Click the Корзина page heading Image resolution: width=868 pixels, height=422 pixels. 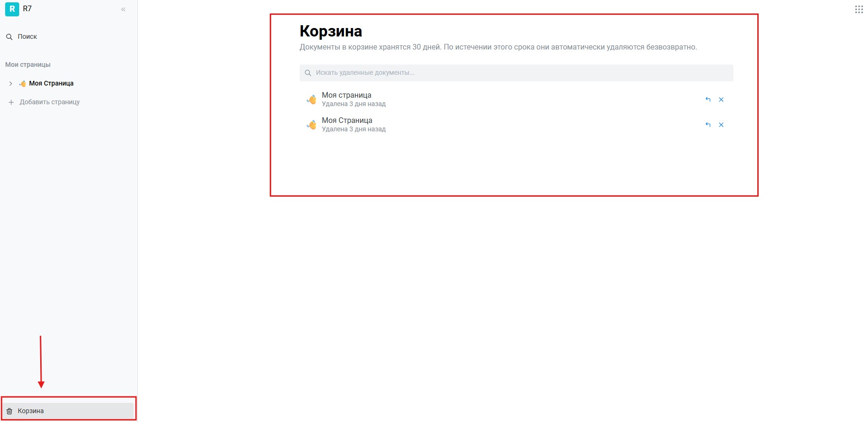click(x=331, y=31)
